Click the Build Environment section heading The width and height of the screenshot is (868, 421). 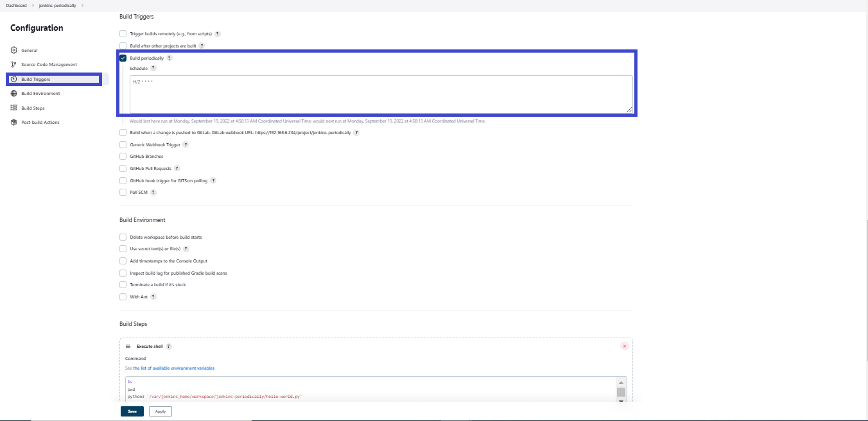(x=143, y=220)
